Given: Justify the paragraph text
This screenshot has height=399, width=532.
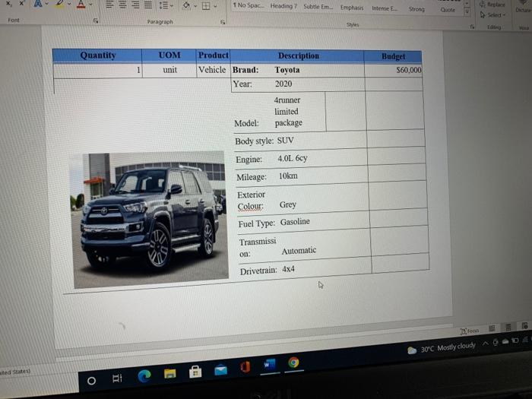Looking at the screenshot, I should pos(148,5).
